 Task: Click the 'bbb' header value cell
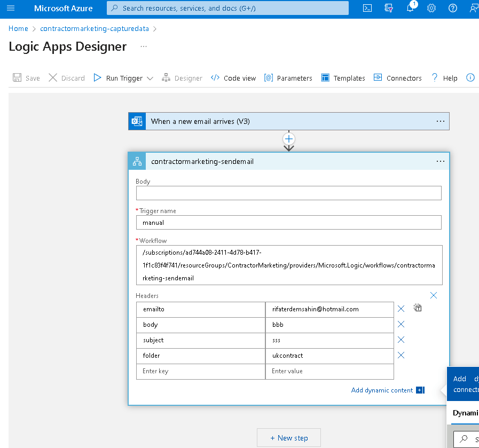(x=329, y=325)
